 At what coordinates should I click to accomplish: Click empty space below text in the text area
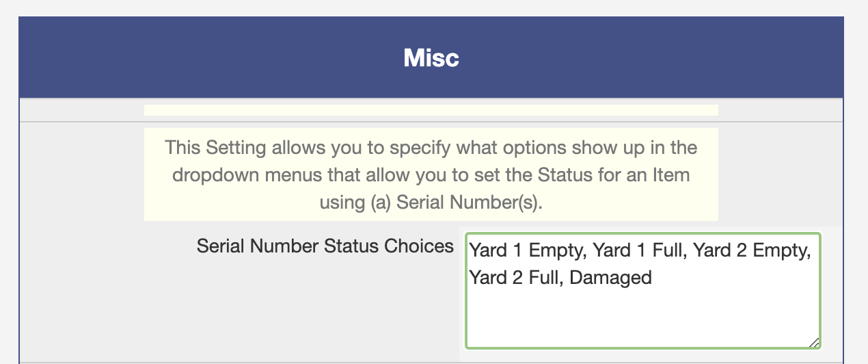[x=642, y=318]
